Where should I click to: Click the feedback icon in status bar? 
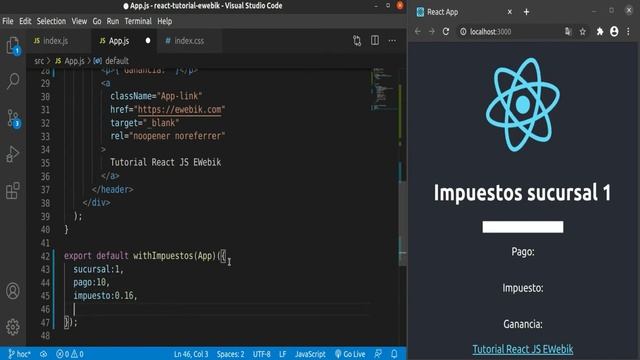click(378, 354)
